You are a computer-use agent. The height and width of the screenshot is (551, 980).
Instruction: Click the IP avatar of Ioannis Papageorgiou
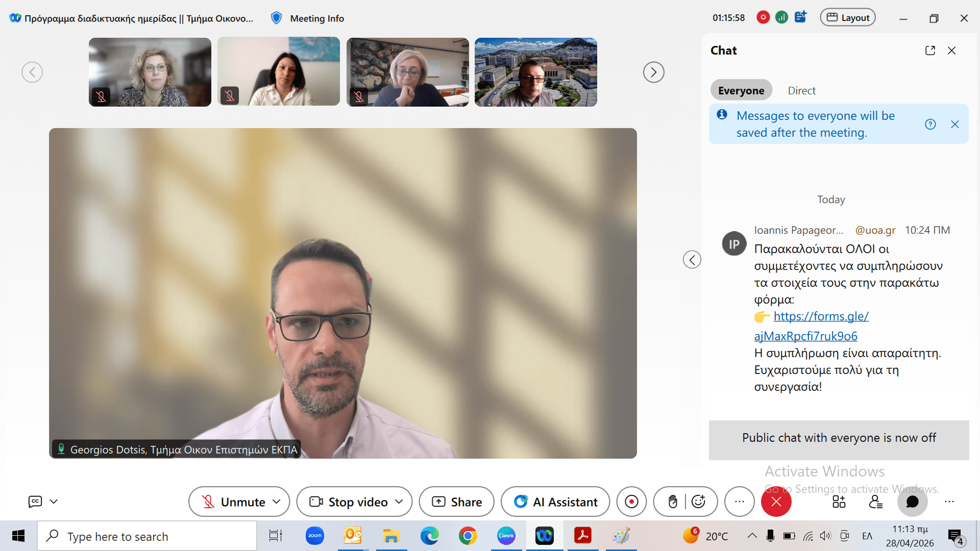pos(734,243)
